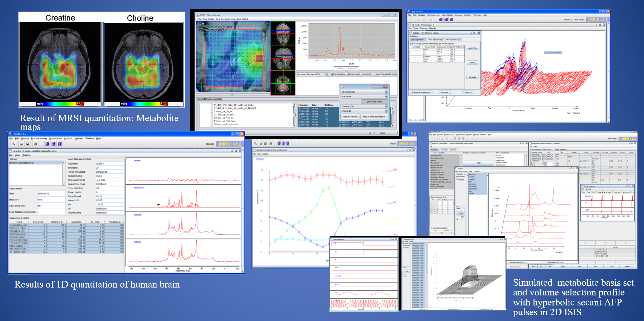Open the Signals menu in the 1D mode Olivier frame
Screen dimensions: 644x321
(x=432, y=28)
